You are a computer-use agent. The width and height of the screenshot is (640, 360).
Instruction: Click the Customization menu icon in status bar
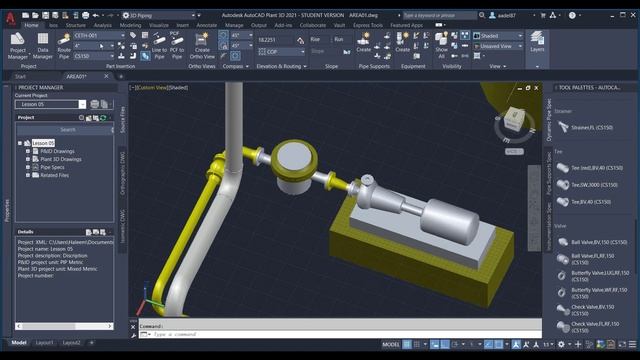[x=632, y=344]
